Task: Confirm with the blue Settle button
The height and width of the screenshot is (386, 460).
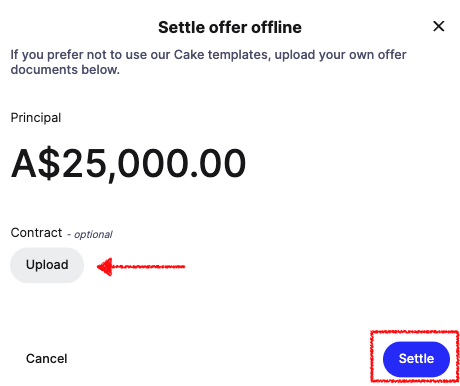Action: [x=416, y=359]
